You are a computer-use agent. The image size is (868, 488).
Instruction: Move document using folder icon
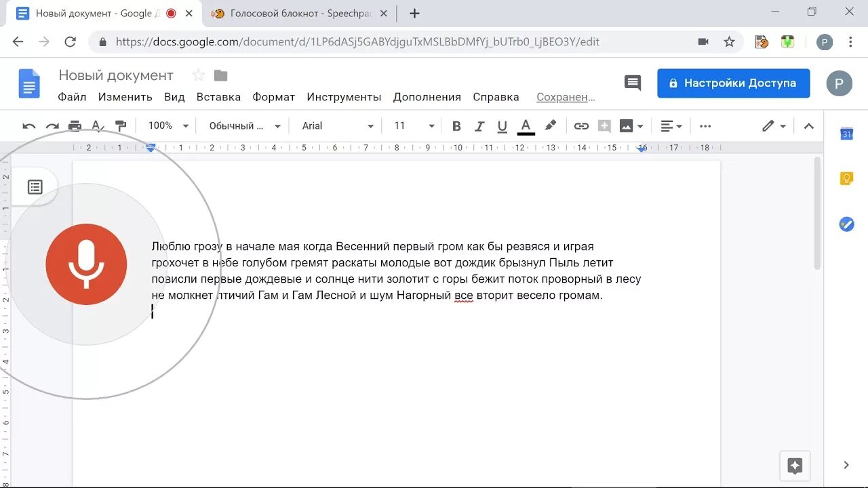(220, 75)
